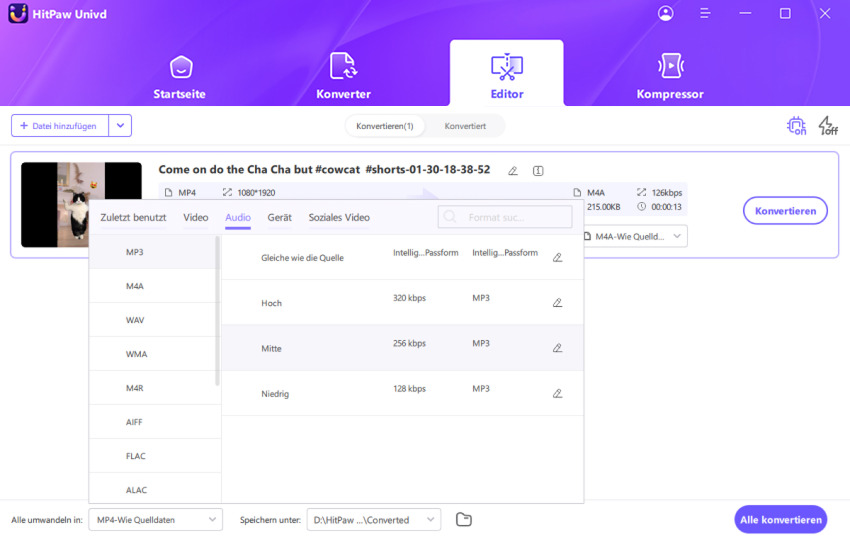This screenshot has width=850, height=540.
Task: Expand the Datei hinzufügen dropdown arrow
Action: [x=120, y=126]
